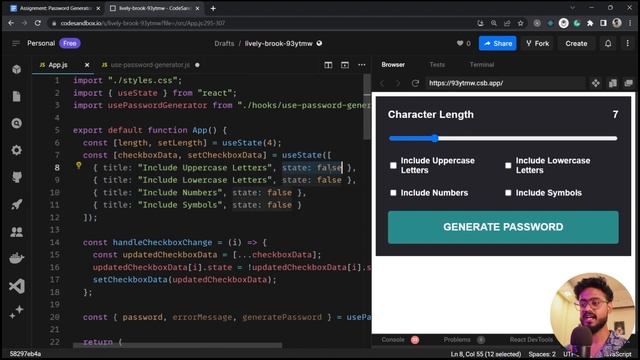640x360 pixels.
Task: Select the Tests tab
Action: click(x=437, y=64)
